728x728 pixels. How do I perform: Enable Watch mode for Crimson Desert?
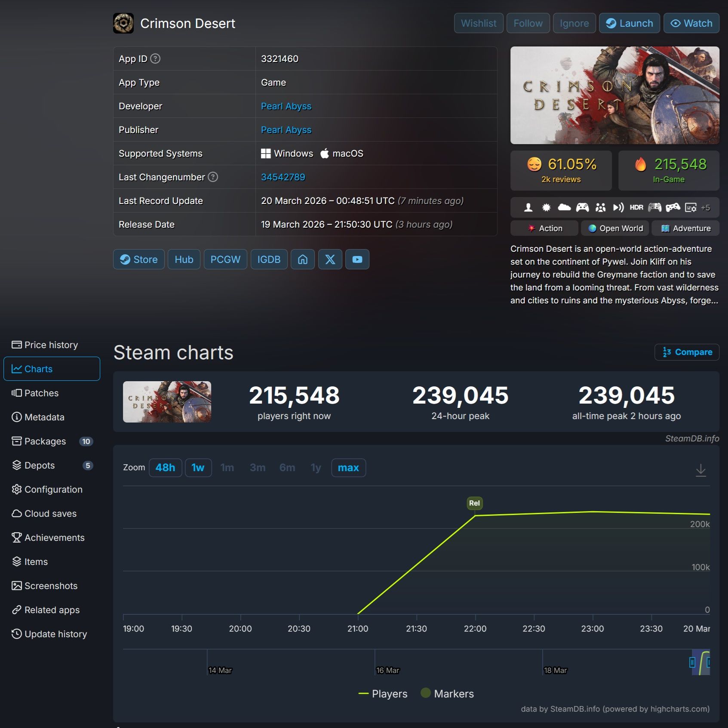pyautogui.click(x=691, y=23)
